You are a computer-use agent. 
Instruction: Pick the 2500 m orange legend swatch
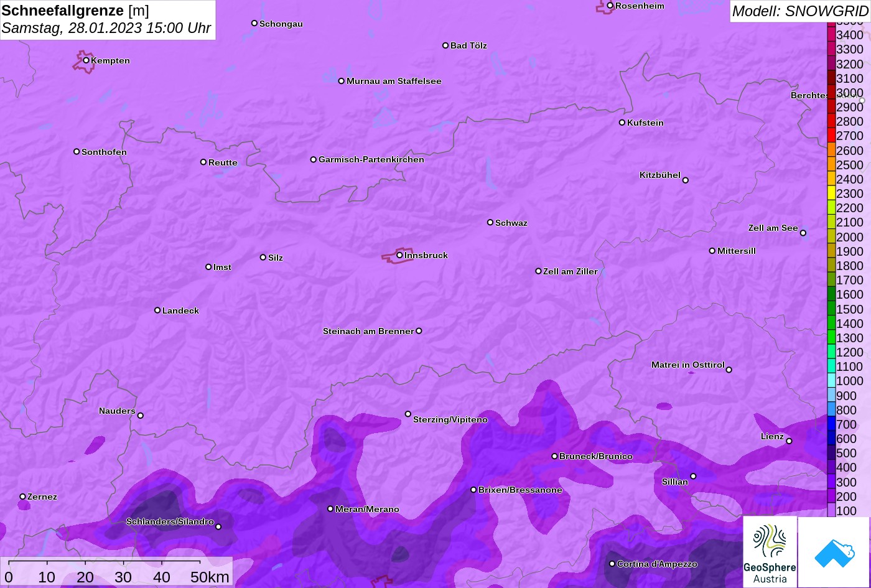[x=831, y=164]
